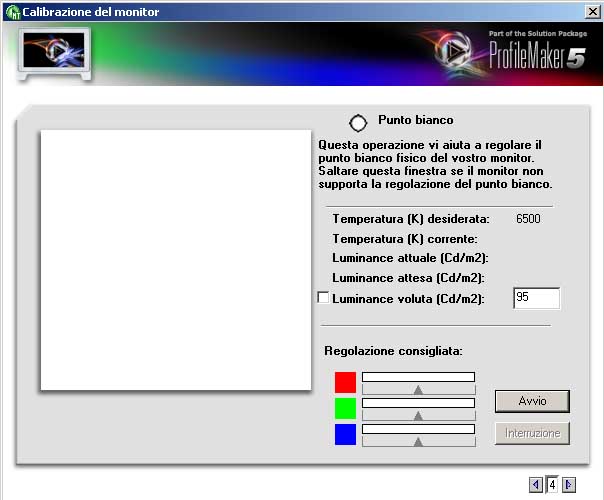Click the Luminance attesa (Cd/m2) label

click(x=408, y=278)
